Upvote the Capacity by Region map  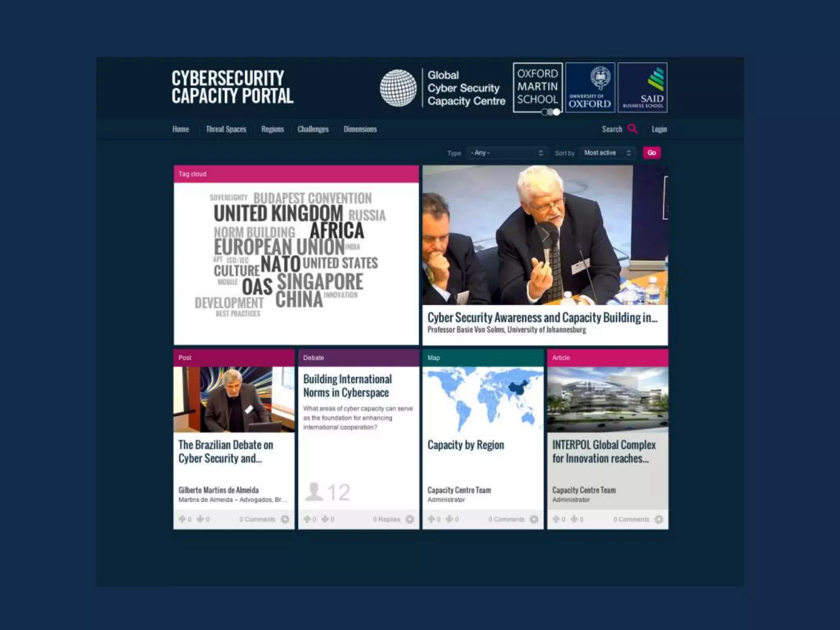pyautogui.click(x=431, y=519)
